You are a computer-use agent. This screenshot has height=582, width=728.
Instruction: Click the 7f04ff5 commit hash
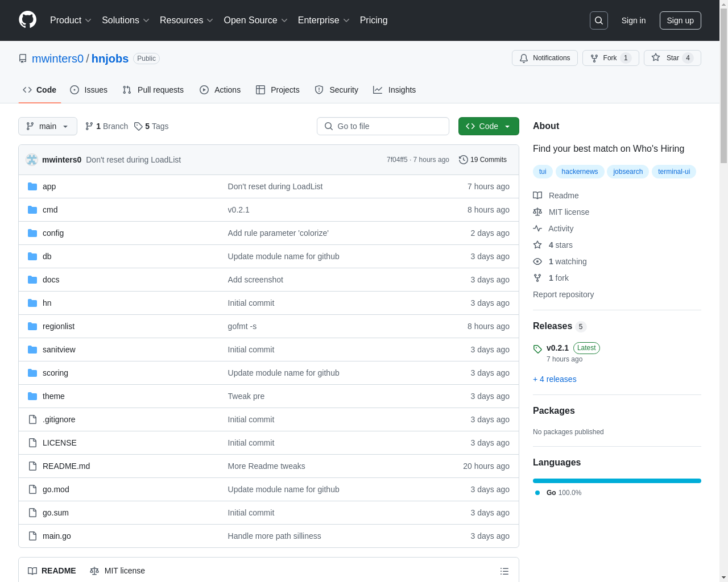tap(397, 160)
